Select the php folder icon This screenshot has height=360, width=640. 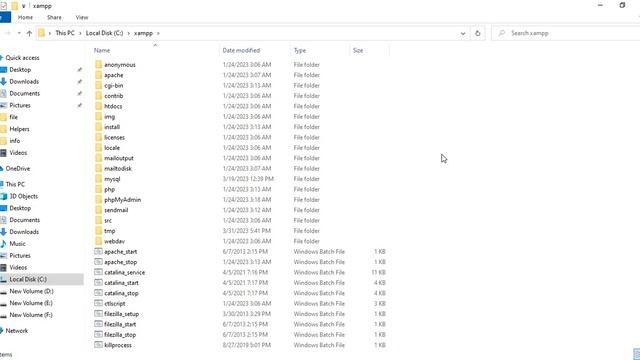[98, 189]
